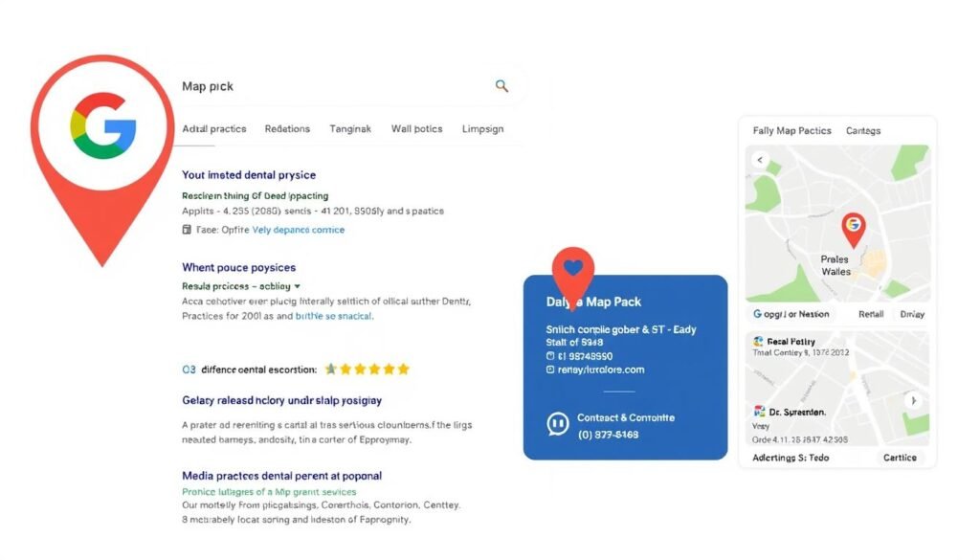The height and width of the screenshot is (560, 980).
Task: Click the large Google G pin logo
Action: 103,126
